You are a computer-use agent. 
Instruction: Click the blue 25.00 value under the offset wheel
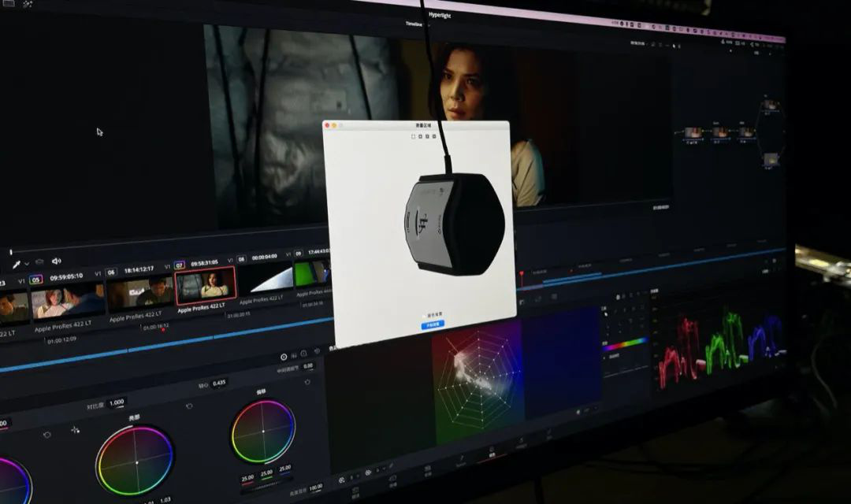tap(285, 468)
